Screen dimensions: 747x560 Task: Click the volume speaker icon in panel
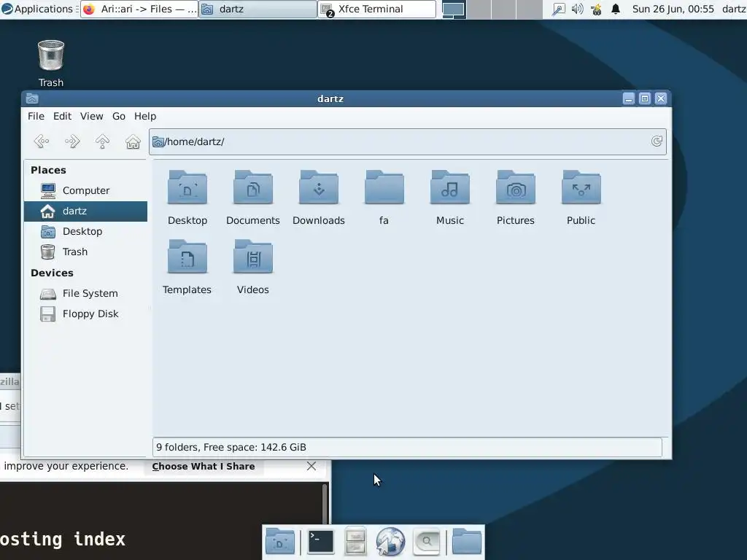tap(578, 9)
